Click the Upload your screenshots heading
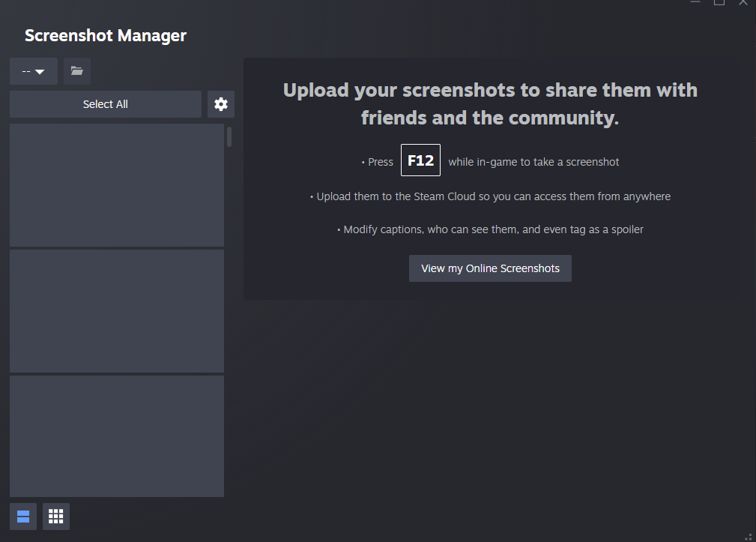756x542 pixels. (490, 103)
